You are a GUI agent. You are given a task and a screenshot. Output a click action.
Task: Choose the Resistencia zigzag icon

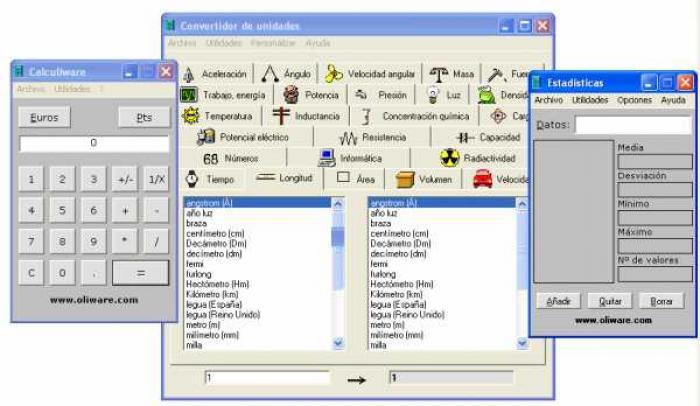coord(348,138)
